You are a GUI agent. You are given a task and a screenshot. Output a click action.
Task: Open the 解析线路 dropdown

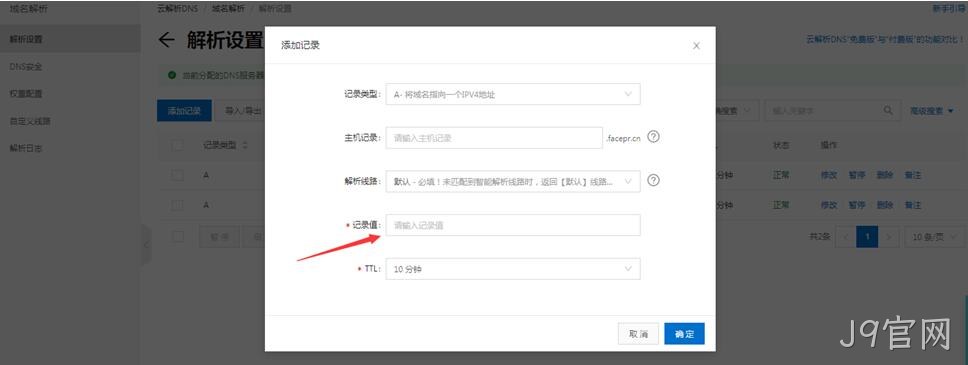[513, 182]
